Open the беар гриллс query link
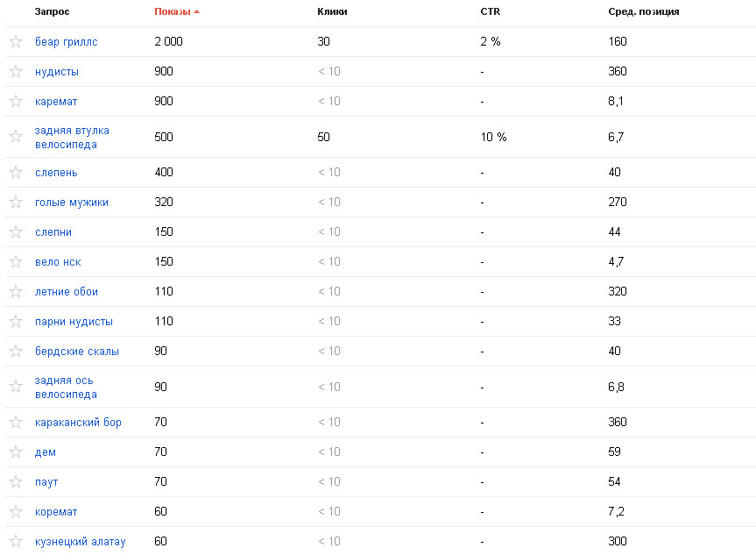756x555 pixels. pyautogui.click(x=67, y=41)
